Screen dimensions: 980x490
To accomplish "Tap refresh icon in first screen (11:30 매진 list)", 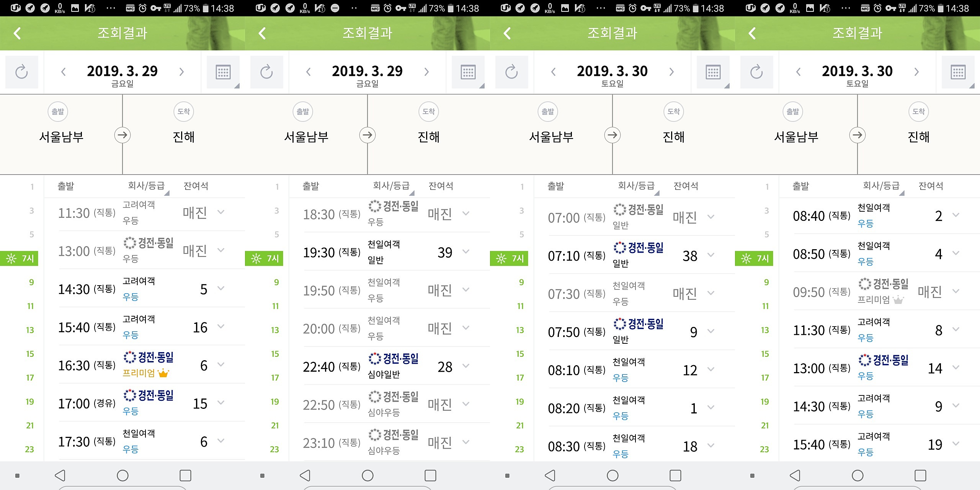I will tap(21, 72).
